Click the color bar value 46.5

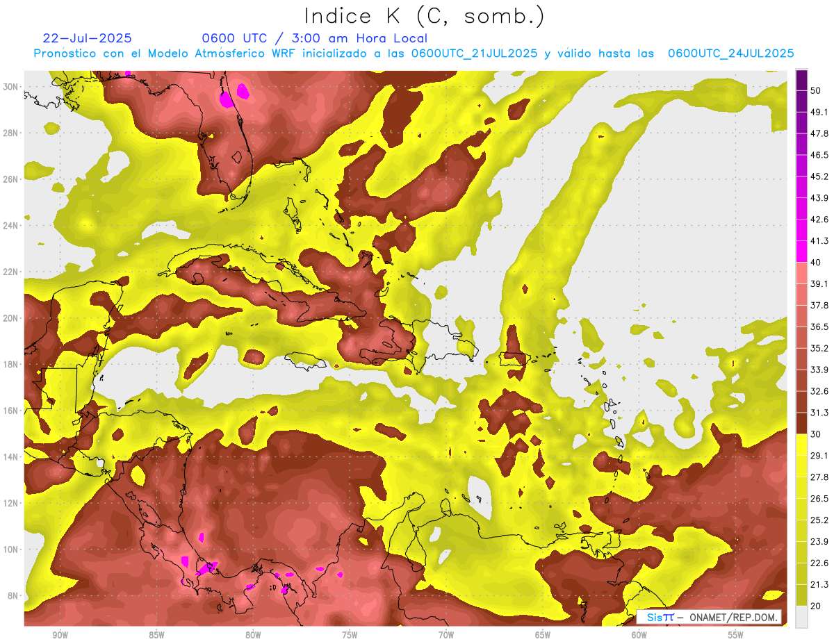coord(819,155)
